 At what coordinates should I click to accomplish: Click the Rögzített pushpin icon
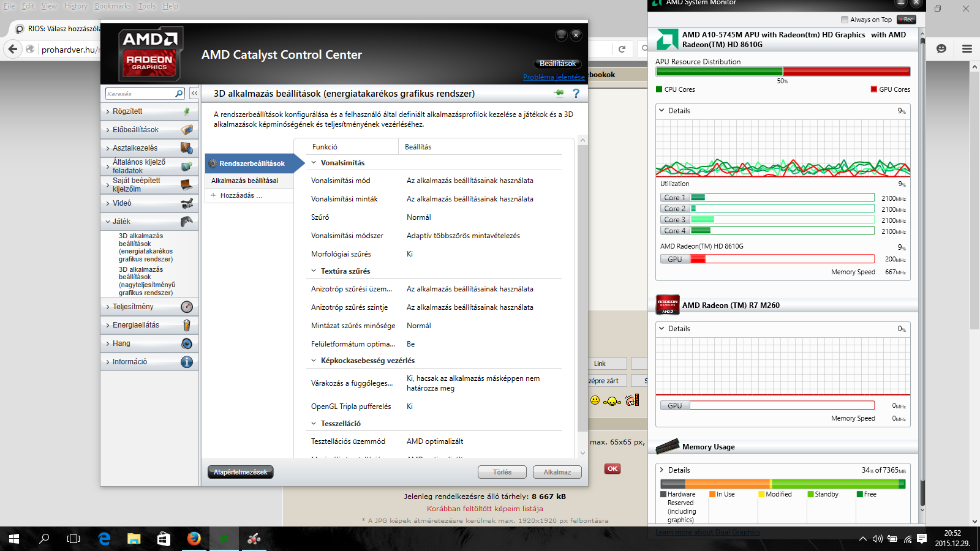(x=187, y=111)
